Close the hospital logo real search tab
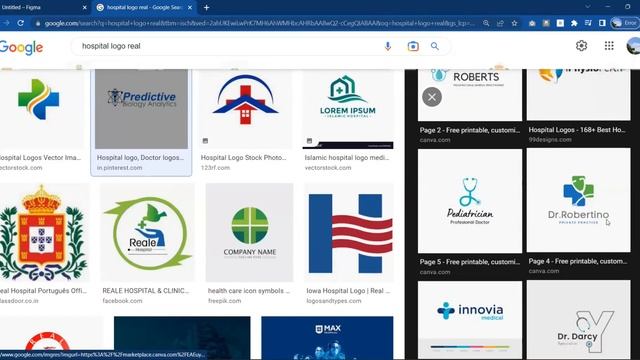The width and height of the screenshot is (640, 360). [190, 7]
